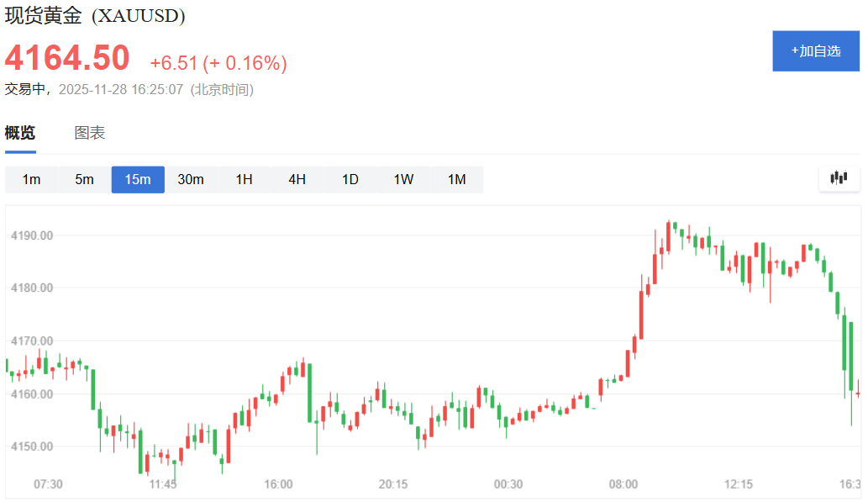Click the 4190.00 price axis label
868x502 pixels.
point(32,235)
